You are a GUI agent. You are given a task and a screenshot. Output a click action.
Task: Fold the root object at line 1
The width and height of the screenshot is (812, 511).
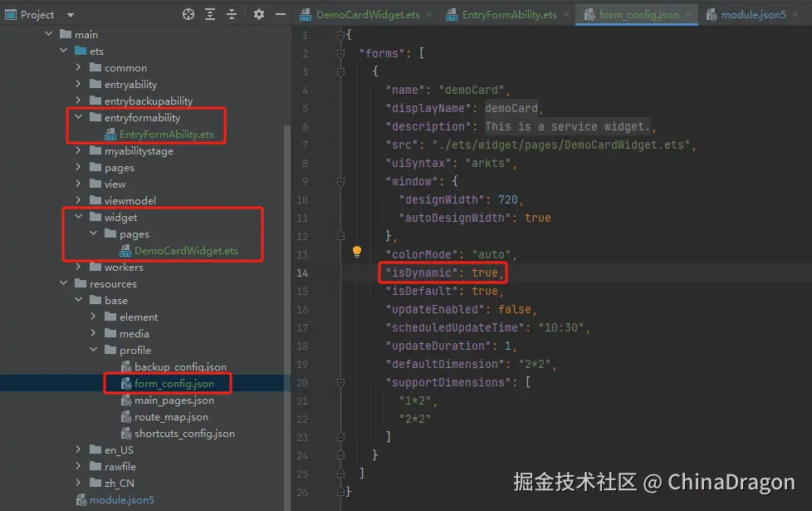point(340,35)
